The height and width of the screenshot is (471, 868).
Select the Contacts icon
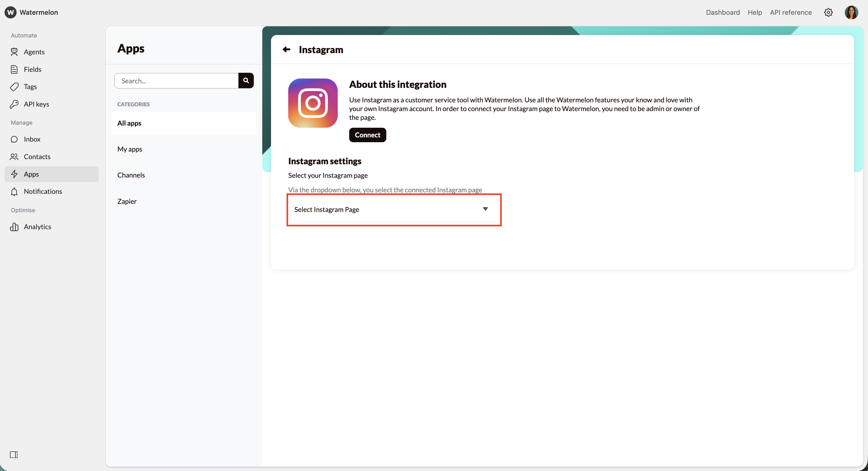(15, 157)
